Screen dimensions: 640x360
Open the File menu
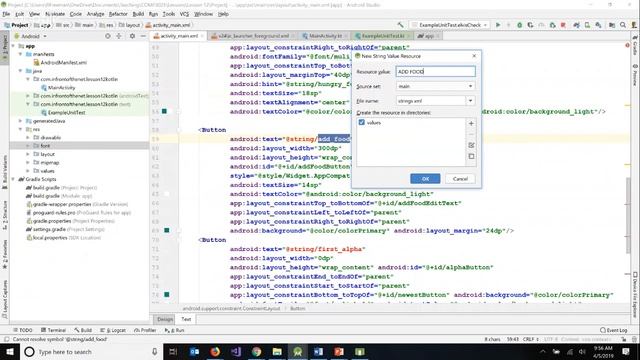tap(6, 14)
